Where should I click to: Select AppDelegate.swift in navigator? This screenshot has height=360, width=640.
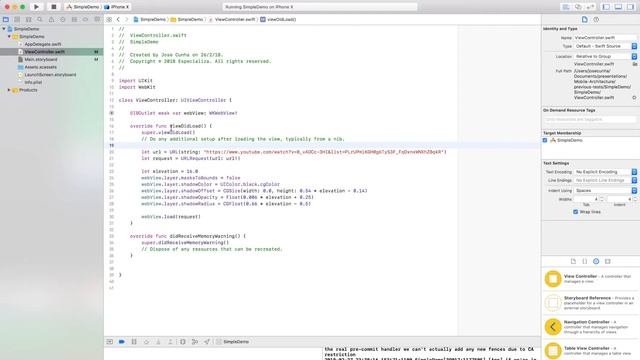[42, 44]
